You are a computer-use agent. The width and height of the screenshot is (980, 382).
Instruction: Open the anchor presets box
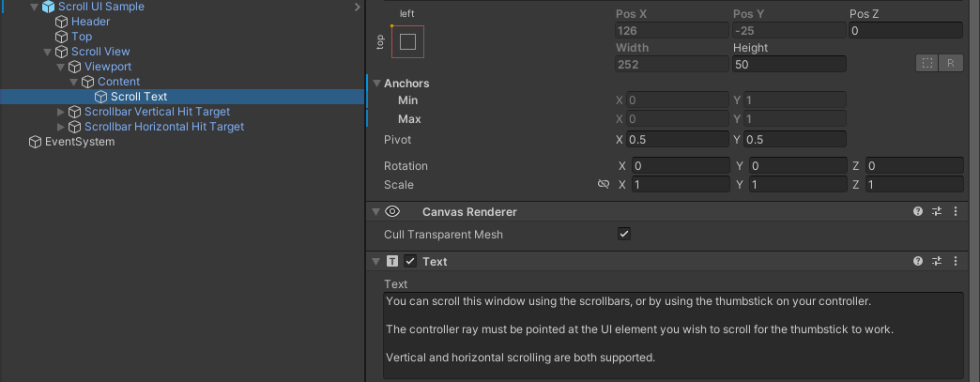pos(407,41)
